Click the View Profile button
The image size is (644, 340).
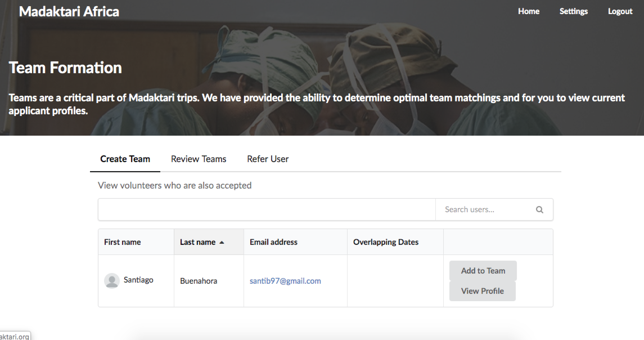[482, 291]
